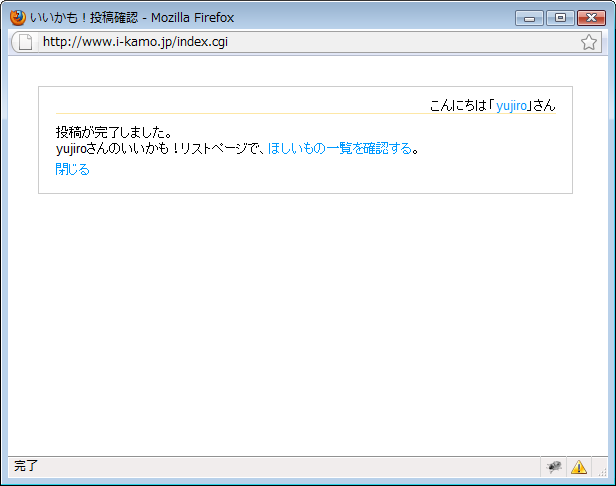Click the warning triangle status bar icon
Viewport: 616px width, 486px height.
579,467
